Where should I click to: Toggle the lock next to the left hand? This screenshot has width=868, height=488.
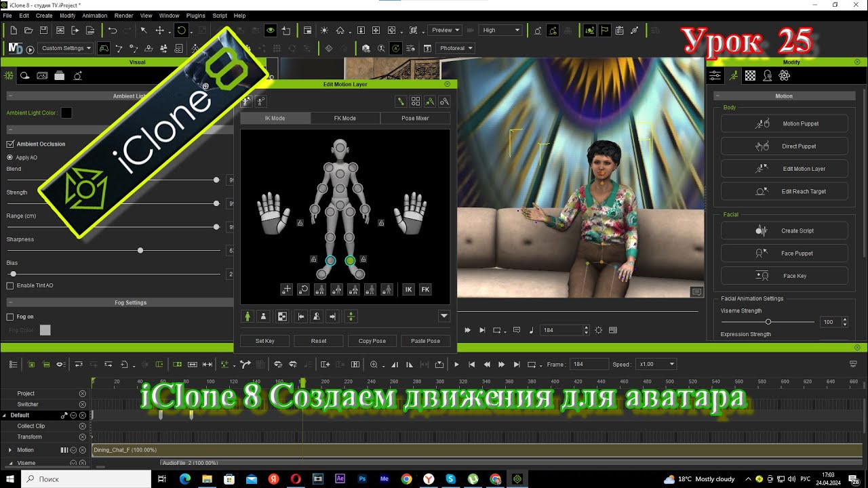click(300, 222)
